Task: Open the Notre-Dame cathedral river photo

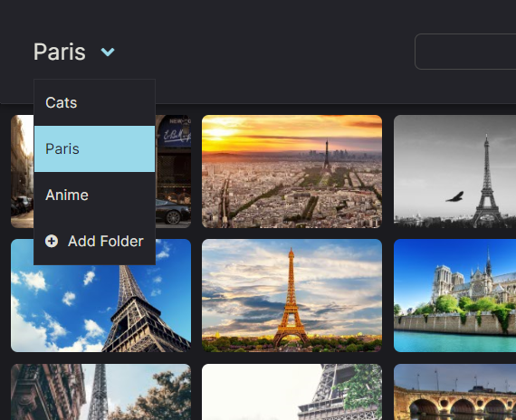Action: [454, 296]
